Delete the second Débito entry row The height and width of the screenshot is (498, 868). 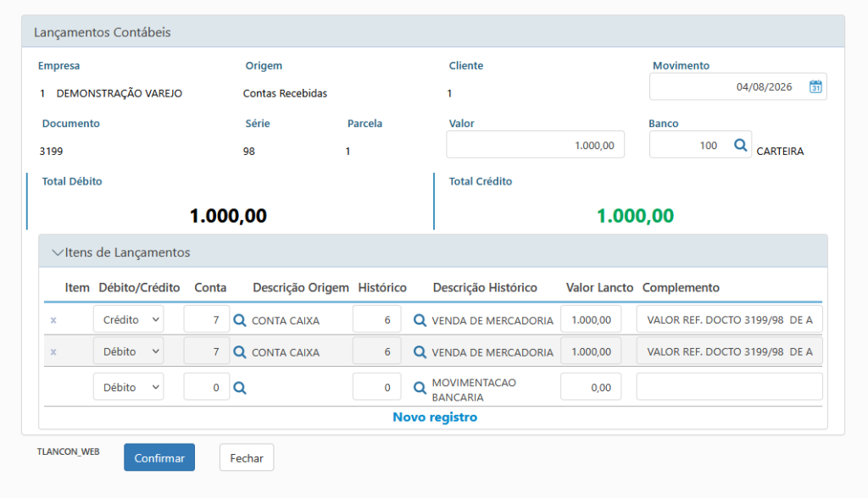click(53, 352)
